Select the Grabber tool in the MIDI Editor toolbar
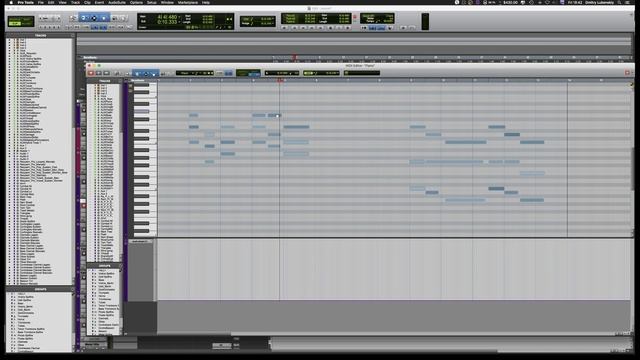 pyautogui.click(x=154, y=73)
